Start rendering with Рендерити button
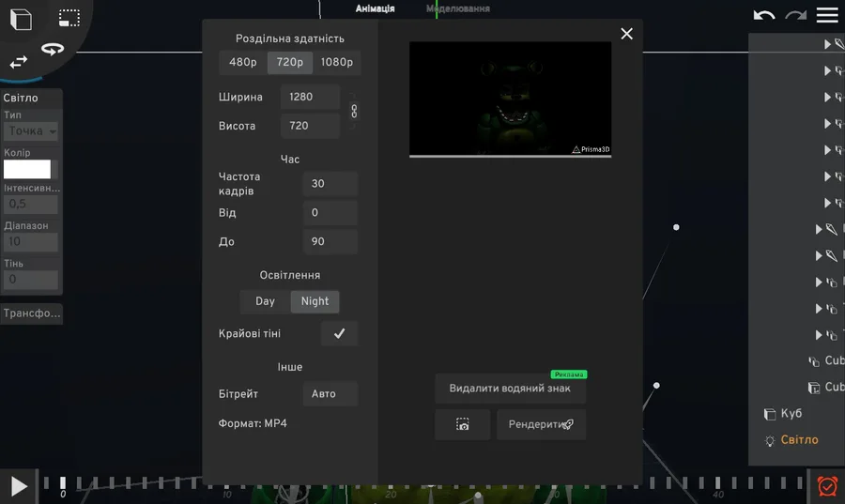The image size is (845, 504). pos(541,424)
